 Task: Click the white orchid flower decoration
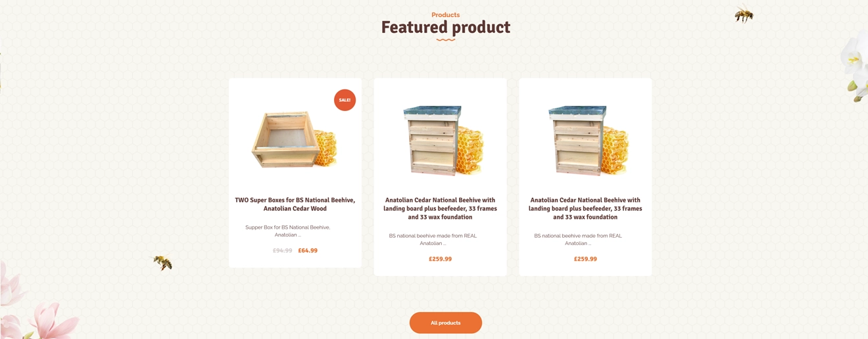click(x=854, y=66)
